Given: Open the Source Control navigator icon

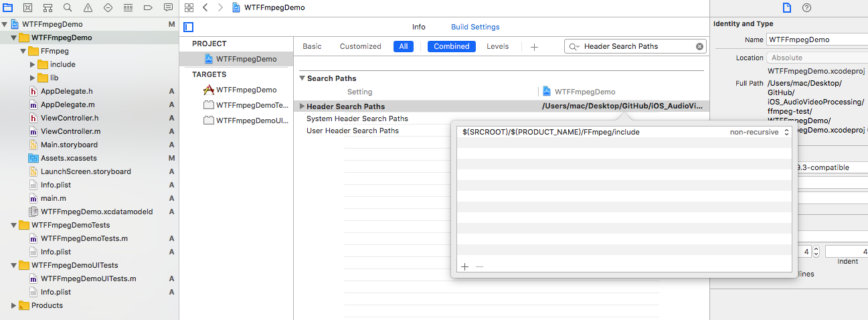Looking at the screenshot, I should click(27, 8).
